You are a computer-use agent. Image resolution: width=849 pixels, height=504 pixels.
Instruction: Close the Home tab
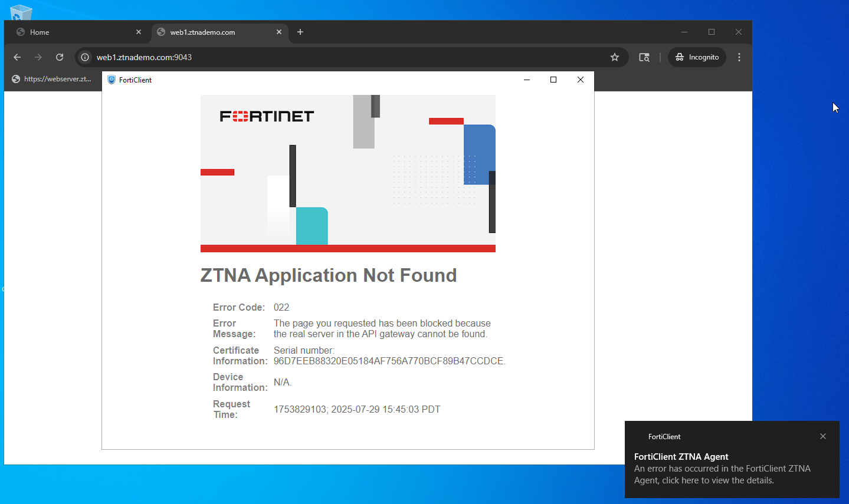coord(139,32)
